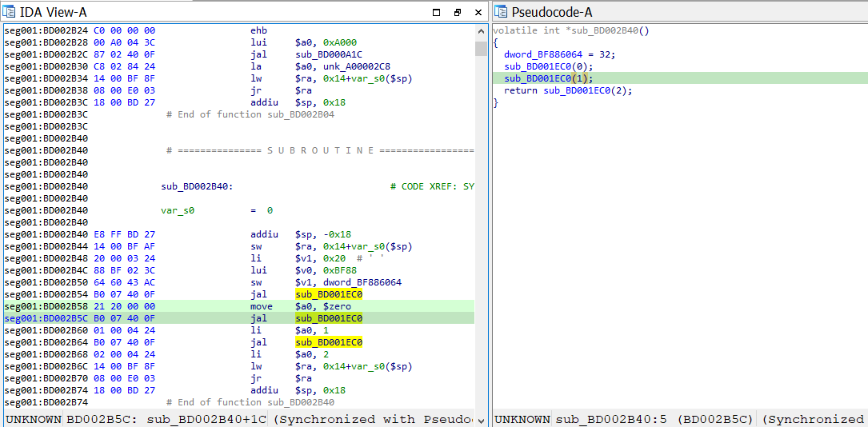Click the sw $ra instruction at BD002B44

click(x=331, y=246)
